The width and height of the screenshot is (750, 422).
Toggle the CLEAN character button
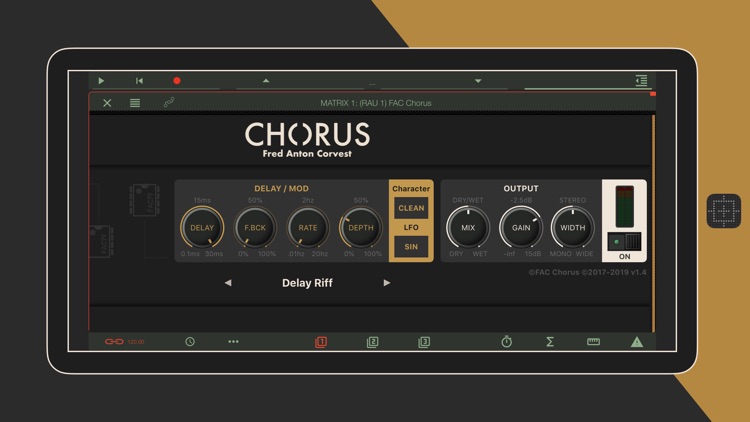(x=411, y=208)
